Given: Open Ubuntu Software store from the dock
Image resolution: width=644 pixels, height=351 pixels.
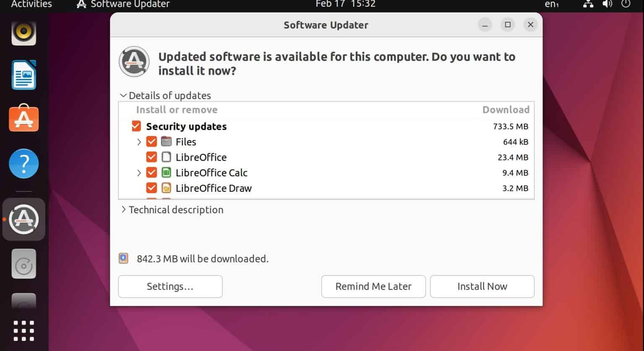Looking at the screenshot, I should click(24, 119).
